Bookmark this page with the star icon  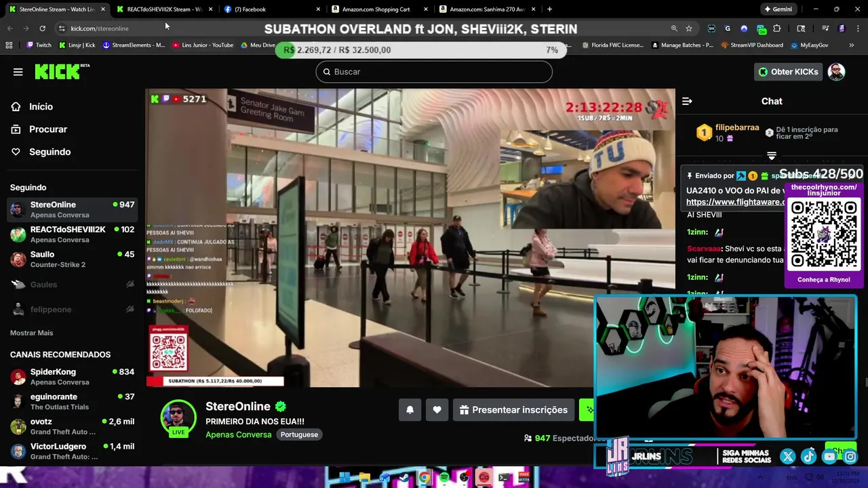[689, 28]
